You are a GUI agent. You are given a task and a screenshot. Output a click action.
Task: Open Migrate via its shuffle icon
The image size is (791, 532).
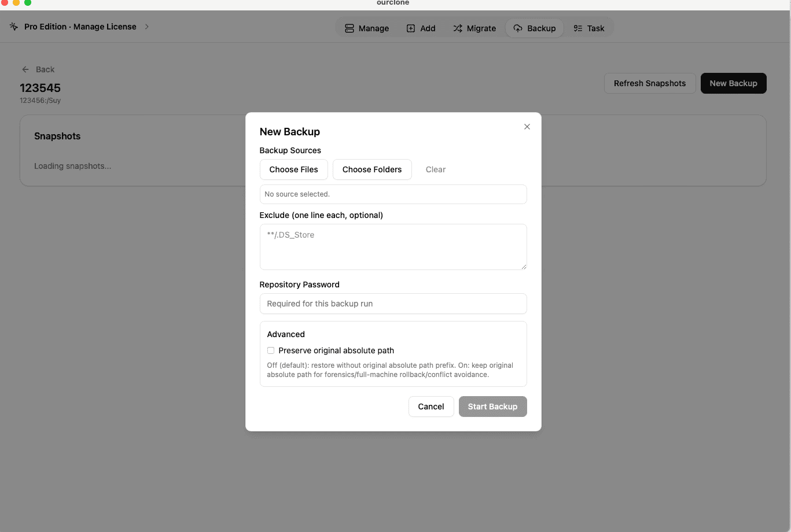[x=457, y=28]
